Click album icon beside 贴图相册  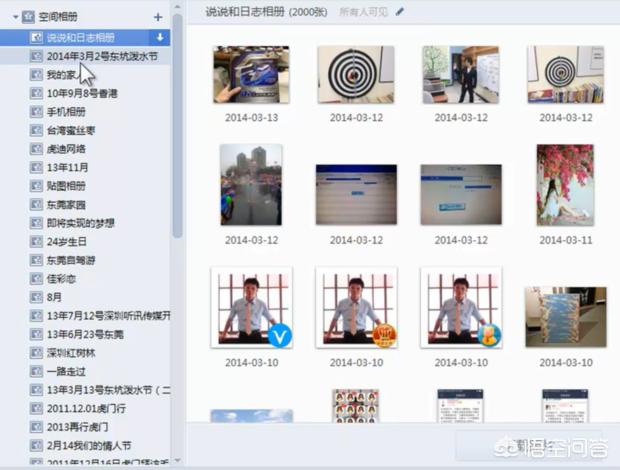click(36, 186)
